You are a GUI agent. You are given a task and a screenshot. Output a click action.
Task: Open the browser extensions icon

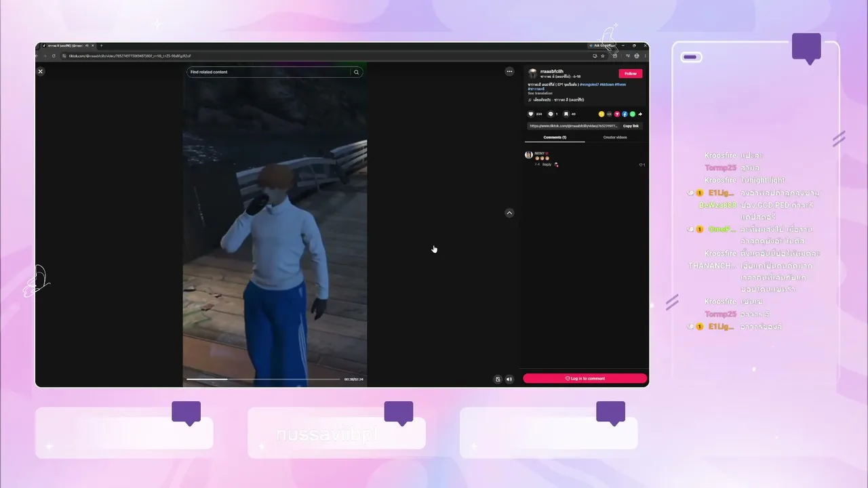pyautogui.click(x=615, y=56)
